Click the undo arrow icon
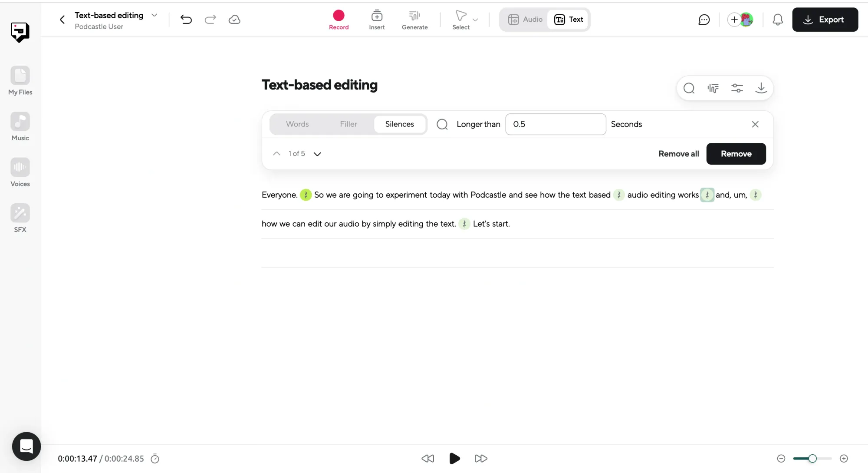Viewport: 868px width, 473px height. pyautogui.click(x=186, y=19)
